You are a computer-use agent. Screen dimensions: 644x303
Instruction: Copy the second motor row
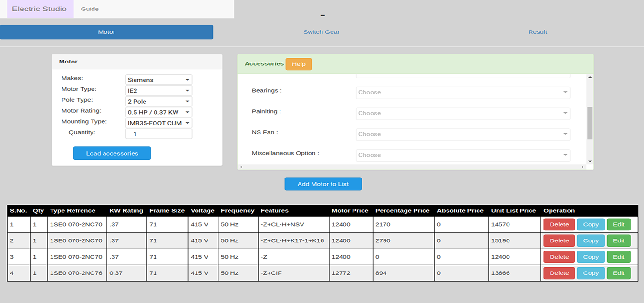[x=591, y=241]
